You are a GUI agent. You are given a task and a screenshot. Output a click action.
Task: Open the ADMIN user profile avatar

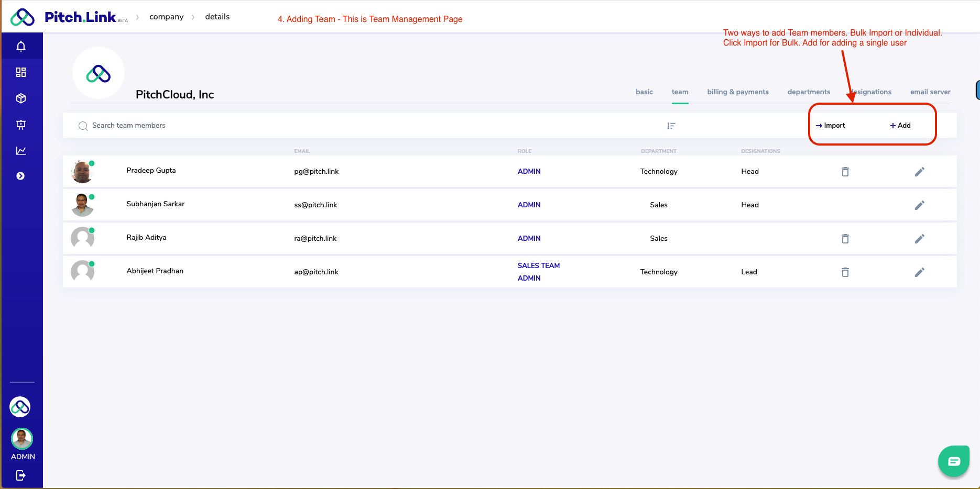pyautogui.click(x=22, y=439)
